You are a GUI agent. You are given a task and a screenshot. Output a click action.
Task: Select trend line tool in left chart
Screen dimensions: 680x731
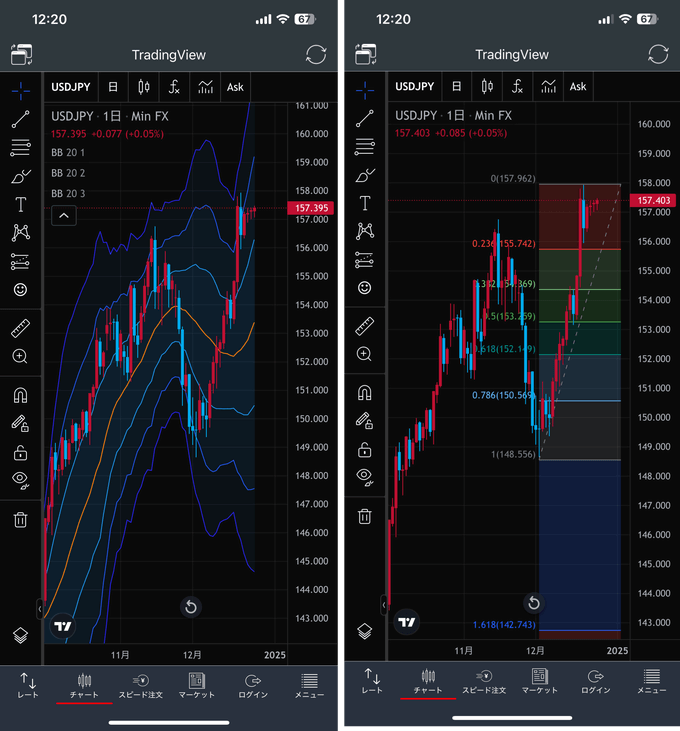pyautogui.click(x=21, y=119)
